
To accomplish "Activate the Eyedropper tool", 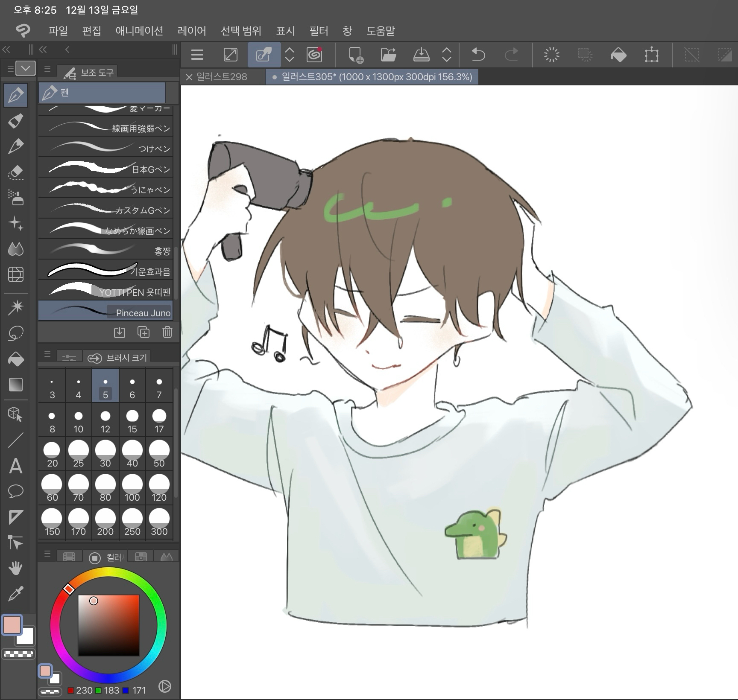I will tap(16, 593).
